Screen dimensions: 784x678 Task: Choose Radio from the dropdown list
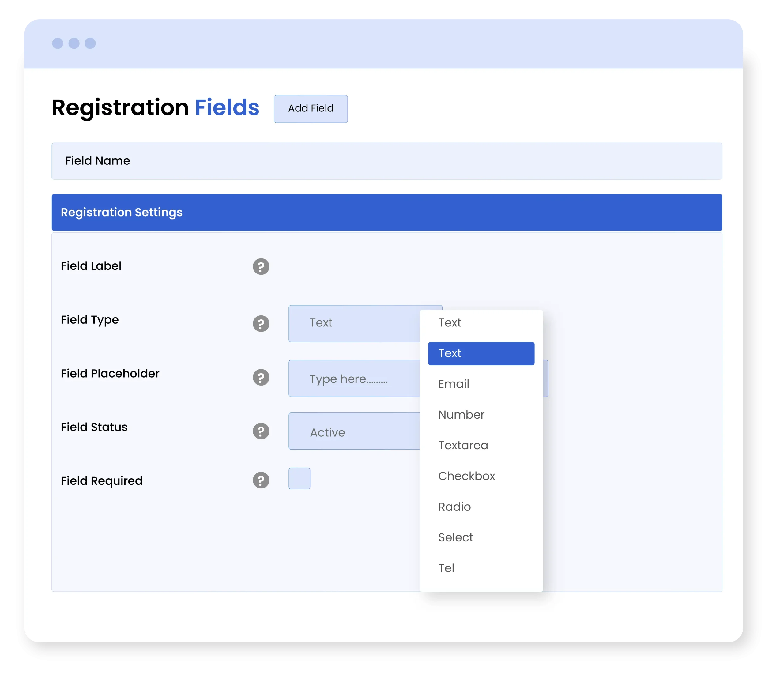pyautogui.click(x=454, y=507)
